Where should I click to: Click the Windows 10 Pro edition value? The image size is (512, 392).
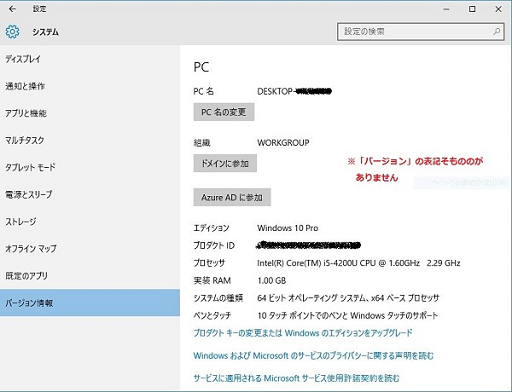point(288,228)
